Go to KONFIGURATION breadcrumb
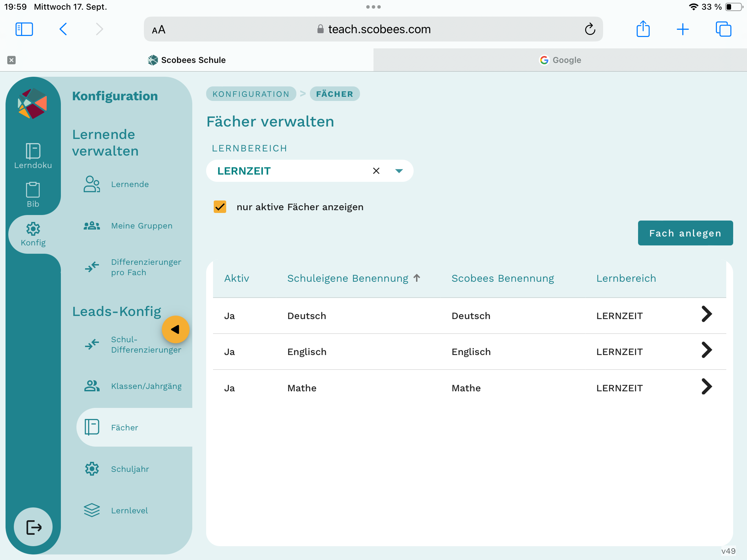747x560 pixels. click(251, 94)
